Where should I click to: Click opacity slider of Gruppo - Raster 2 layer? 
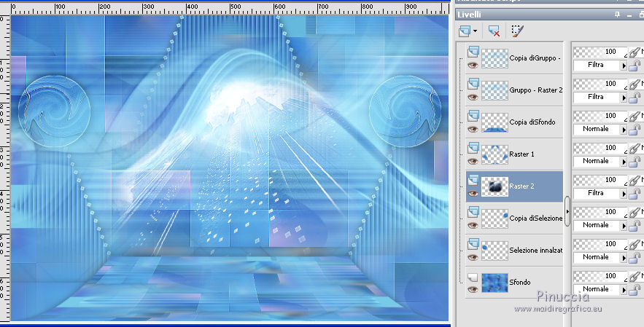tap(600, 84)
